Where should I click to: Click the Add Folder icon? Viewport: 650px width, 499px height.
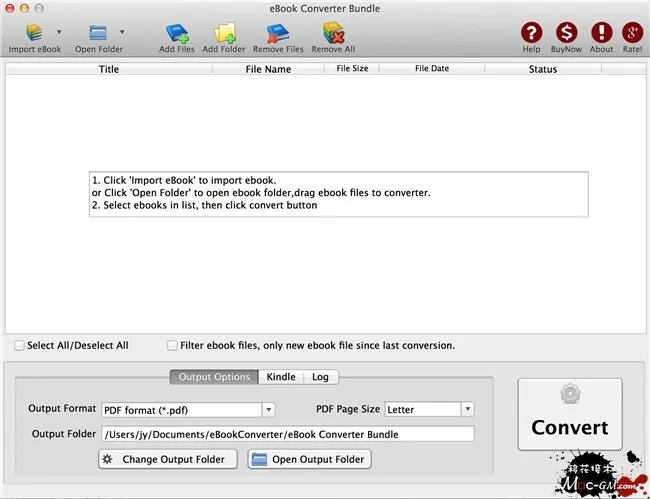click(x=225, y=33)
